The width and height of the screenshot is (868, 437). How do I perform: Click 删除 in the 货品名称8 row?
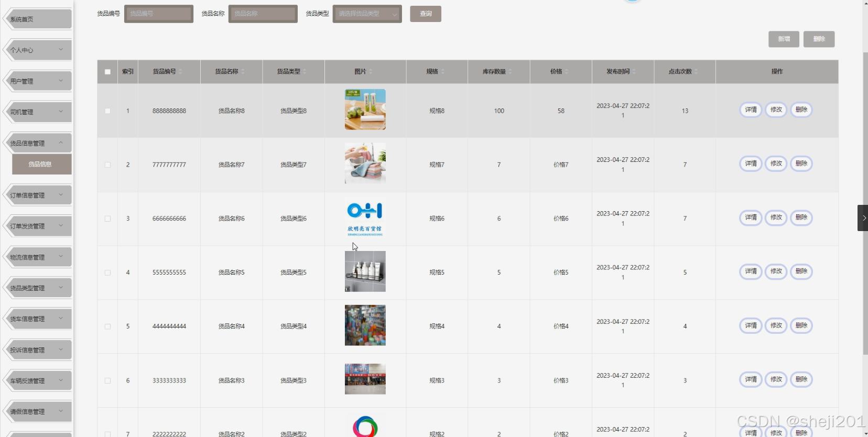click(x=801, y=110)
